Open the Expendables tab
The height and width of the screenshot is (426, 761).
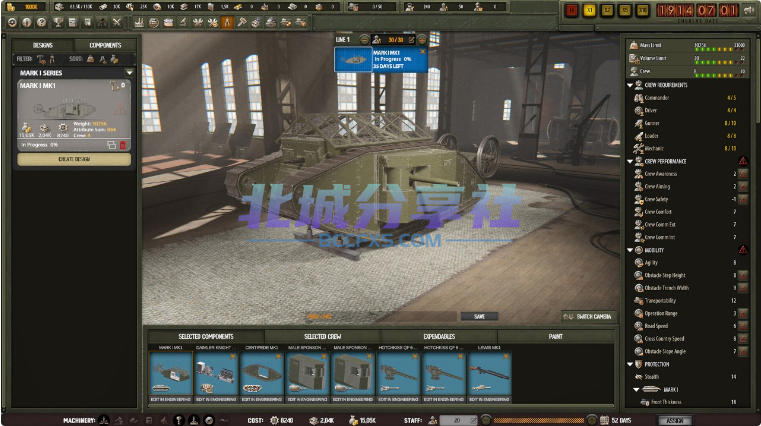point(439,336)
